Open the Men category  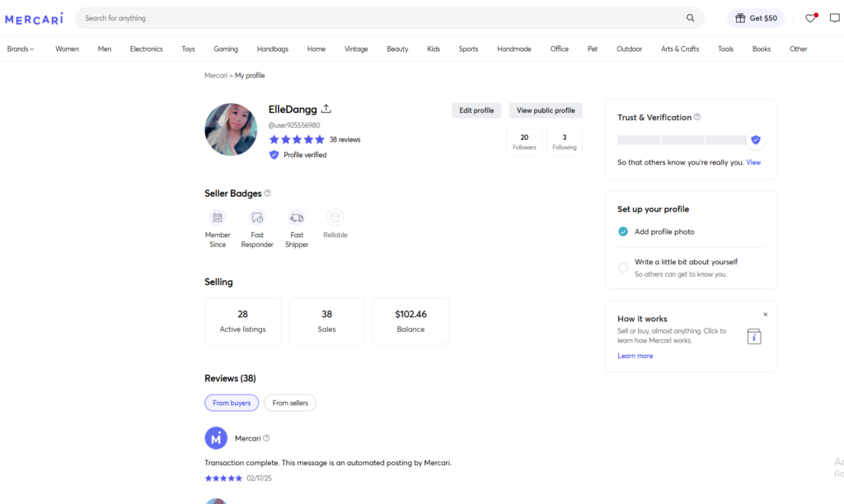[x=105, y=49]
